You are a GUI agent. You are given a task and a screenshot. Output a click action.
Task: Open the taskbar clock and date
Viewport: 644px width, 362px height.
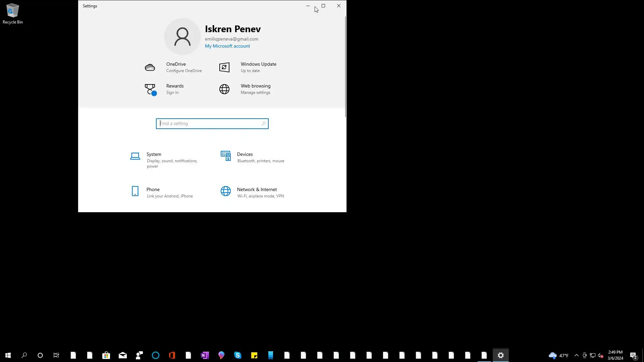(x=615, y=355)
